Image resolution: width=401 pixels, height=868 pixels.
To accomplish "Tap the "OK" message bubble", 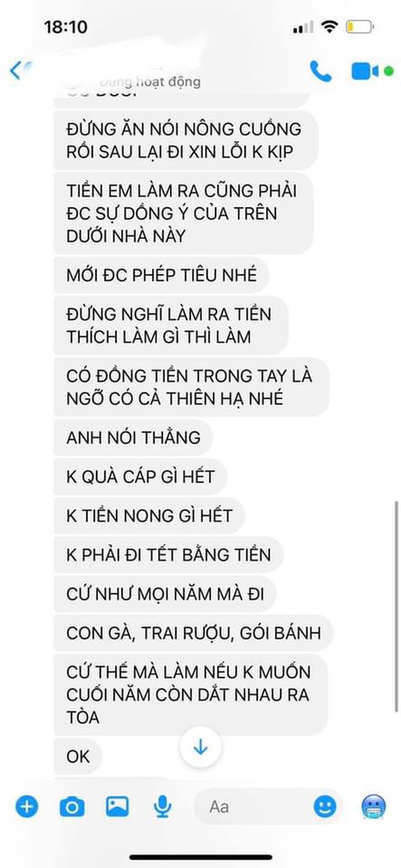I will [x=78, y=756].
